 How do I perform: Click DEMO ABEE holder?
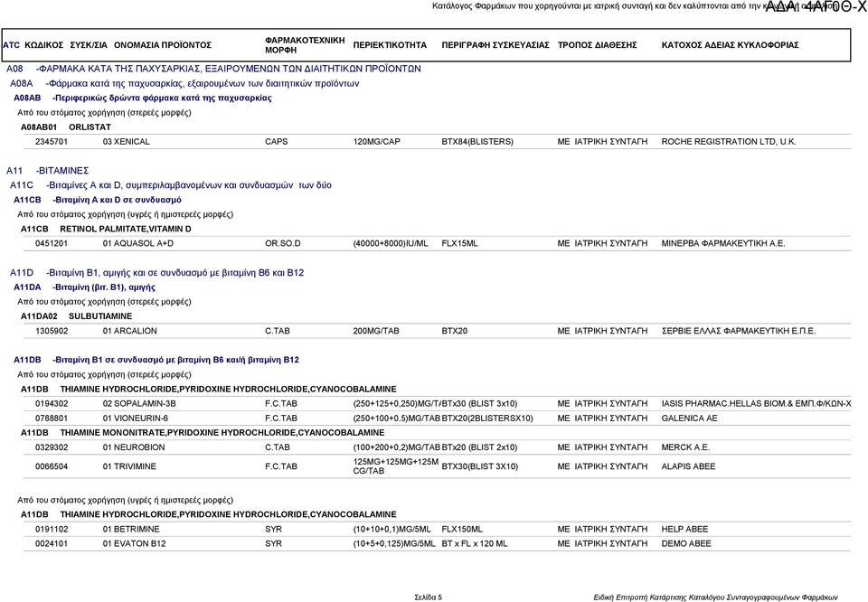686,544
